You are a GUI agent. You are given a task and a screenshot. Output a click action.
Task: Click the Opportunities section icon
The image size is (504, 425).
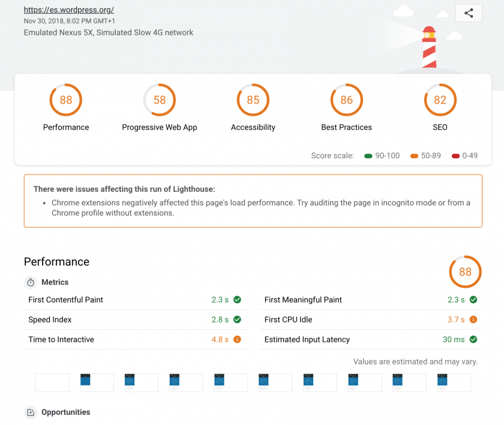click(x=31, y=412)
